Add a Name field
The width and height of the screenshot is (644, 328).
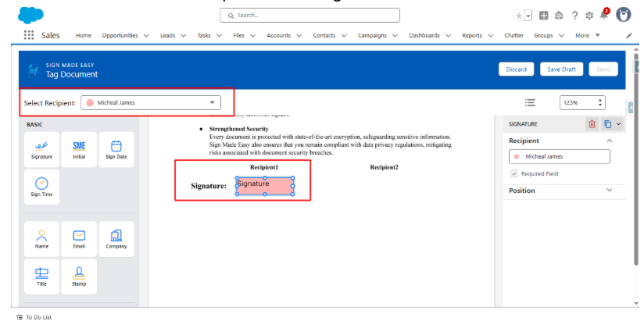coord(41,239)
